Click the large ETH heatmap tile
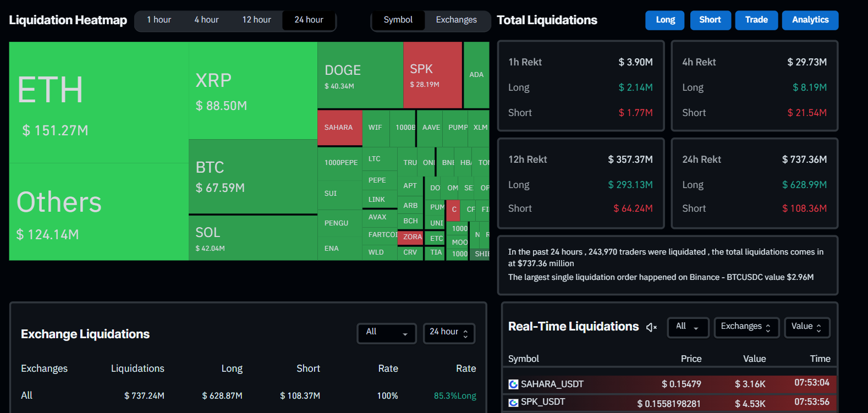This screenshot has height=413, width=868. click(x=99, y=102)
